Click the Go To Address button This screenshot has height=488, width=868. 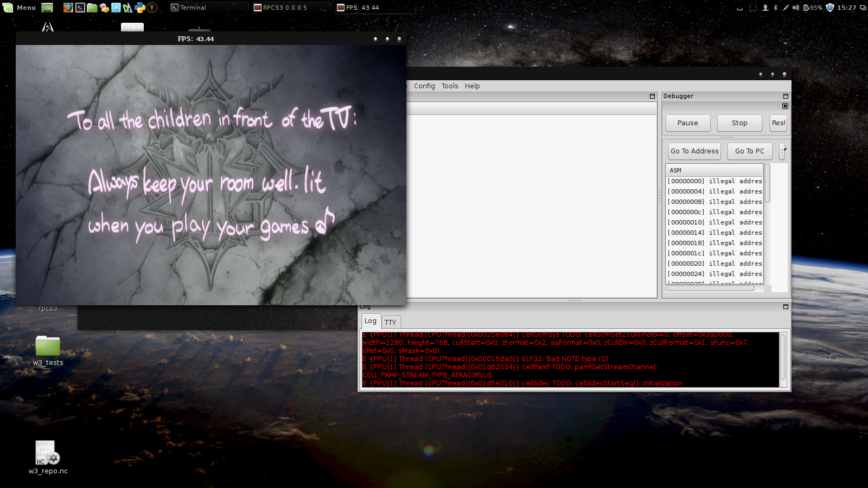tap(694, 151)
